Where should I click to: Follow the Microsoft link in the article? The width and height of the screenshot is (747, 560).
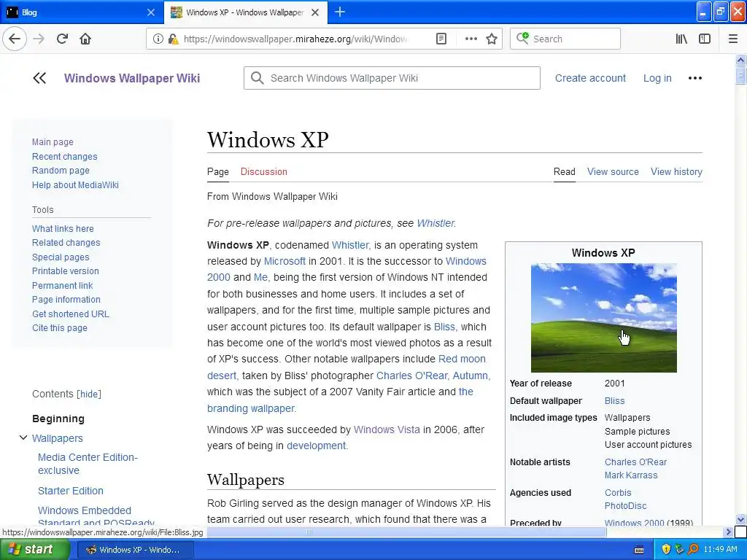(x=285, y=261)
